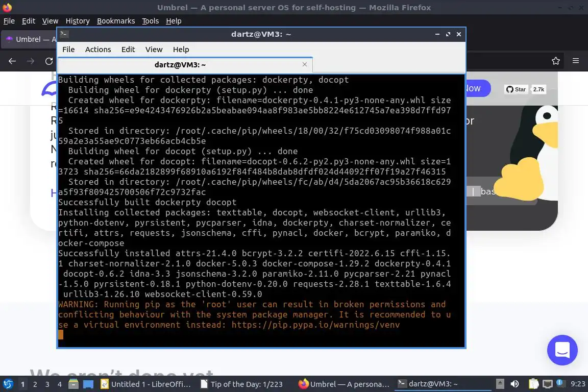The image size is (588, 392).
Task: Click the clock showing 9:23
Action: (x=578, y=384)
